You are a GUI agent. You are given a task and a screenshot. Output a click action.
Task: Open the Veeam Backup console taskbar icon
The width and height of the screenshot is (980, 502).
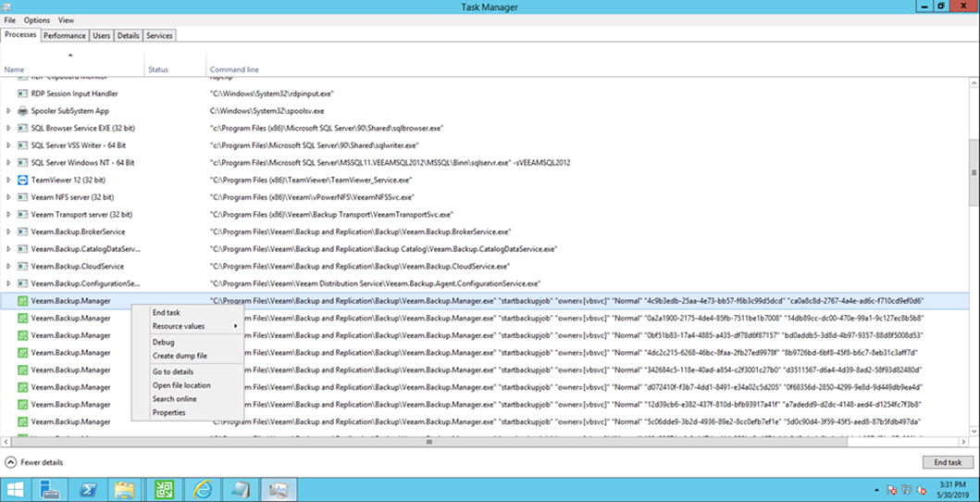(x=163, y=490)
